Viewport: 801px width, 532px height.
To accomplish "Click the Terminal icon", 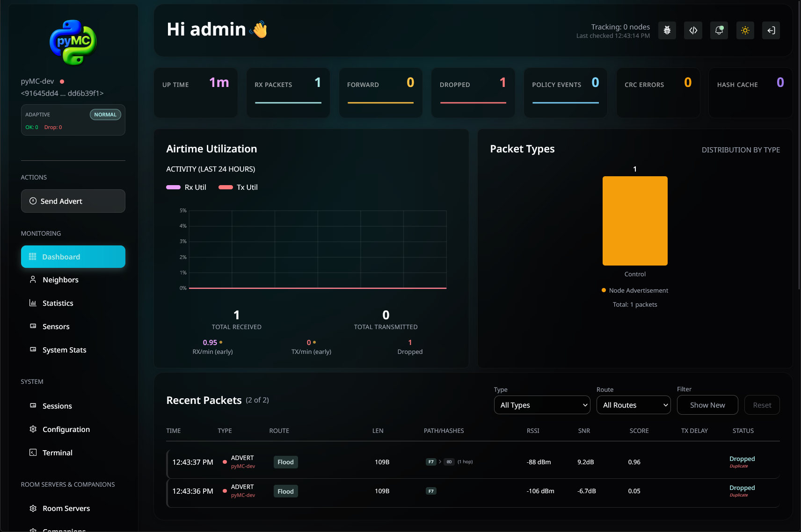I will point(33,453).
